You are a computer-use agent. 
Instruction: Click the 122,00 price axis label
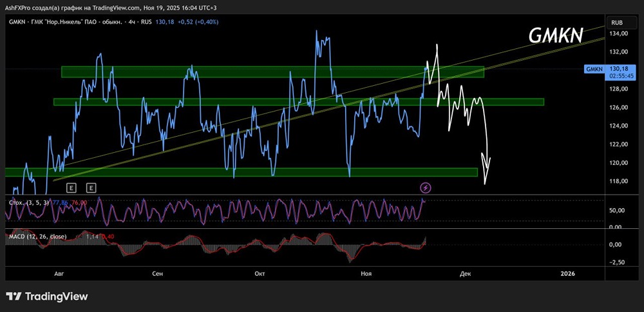pos(620,144)
